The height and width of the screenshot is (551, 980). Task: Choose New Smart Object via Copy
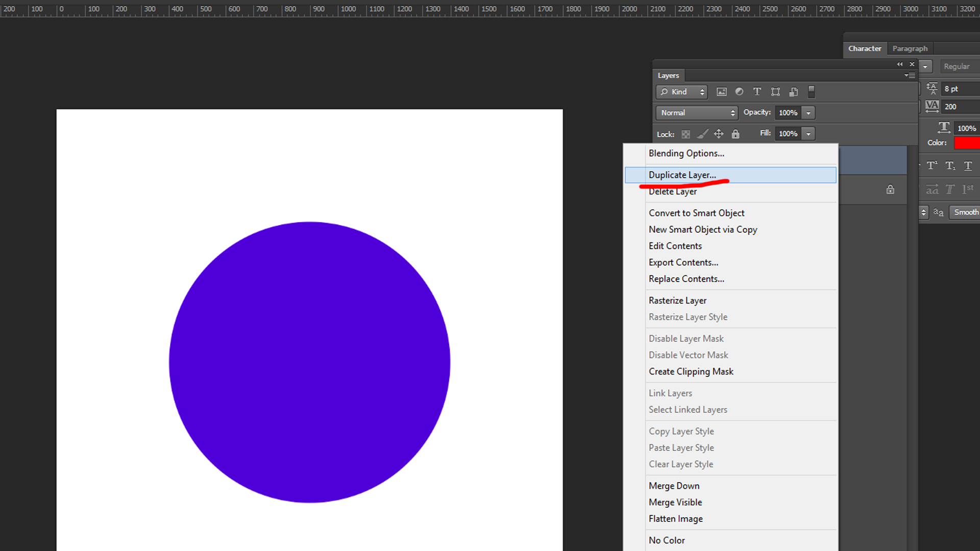pyautogui.click(x=730, y=230)
